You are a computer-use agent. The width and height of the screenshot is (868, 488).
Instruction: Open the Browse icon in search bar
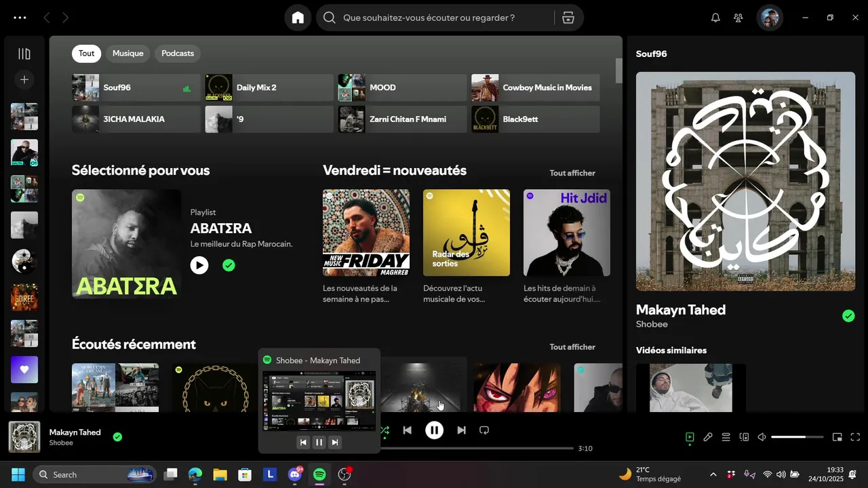pos(568,18)
